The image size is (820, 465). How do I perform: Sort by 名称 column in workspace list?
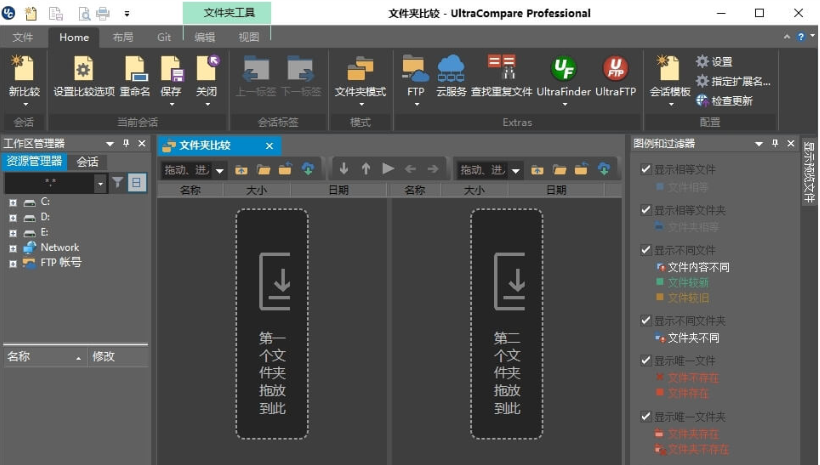point(44,357)
